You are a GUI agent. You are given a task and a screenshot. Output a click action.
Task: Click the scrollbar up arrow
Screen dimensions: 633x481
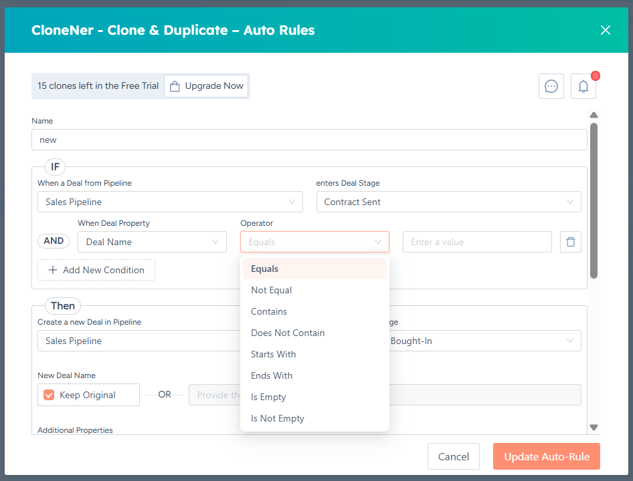click(593, 115)
